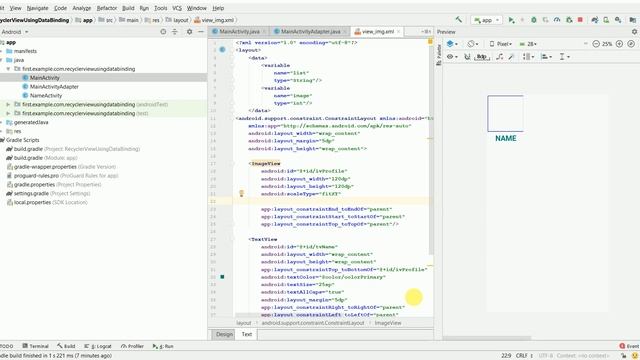Click colorPrimary swatch in editor gutter
Screen dimensions: 640x360
pos(222,277)
